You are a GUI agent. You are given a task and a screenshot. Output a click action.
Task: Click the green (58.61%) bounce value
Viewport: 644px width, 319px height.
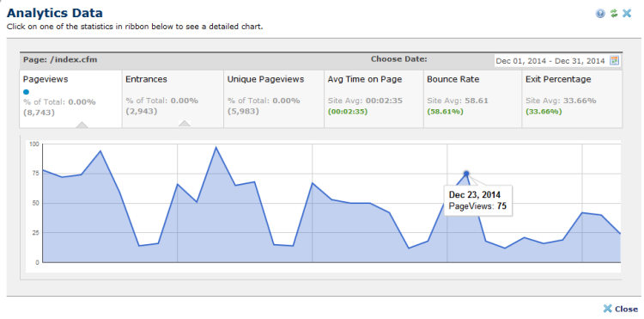(x=445, y=112)
